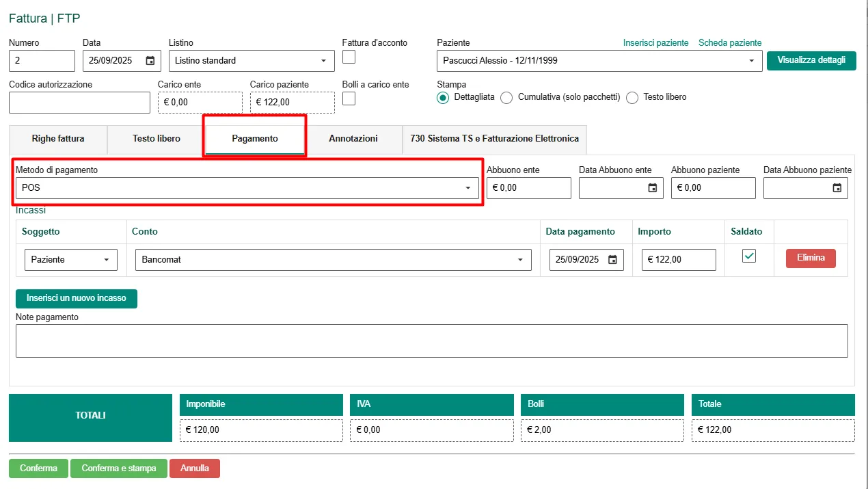
Task: Uncheck the Saldato checkbox
Action: [749, 256]
